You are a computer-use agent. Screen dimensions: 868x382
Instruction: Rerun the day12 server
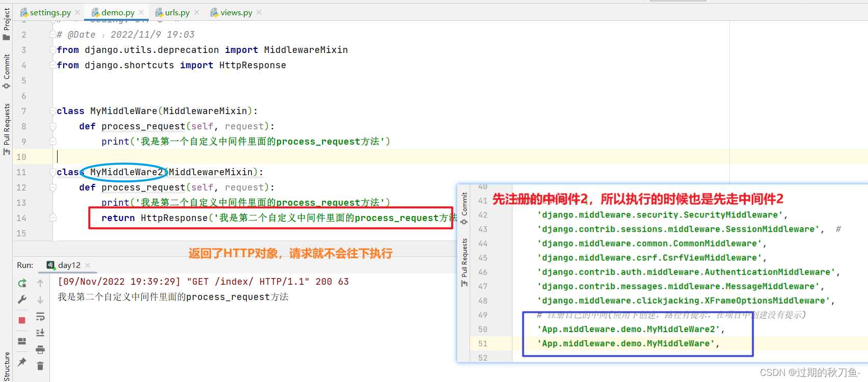[22, 283]
